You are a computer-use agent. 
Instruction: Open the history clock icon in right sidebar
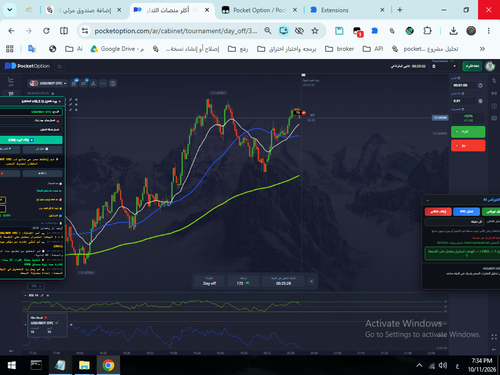tap(494, 106)
